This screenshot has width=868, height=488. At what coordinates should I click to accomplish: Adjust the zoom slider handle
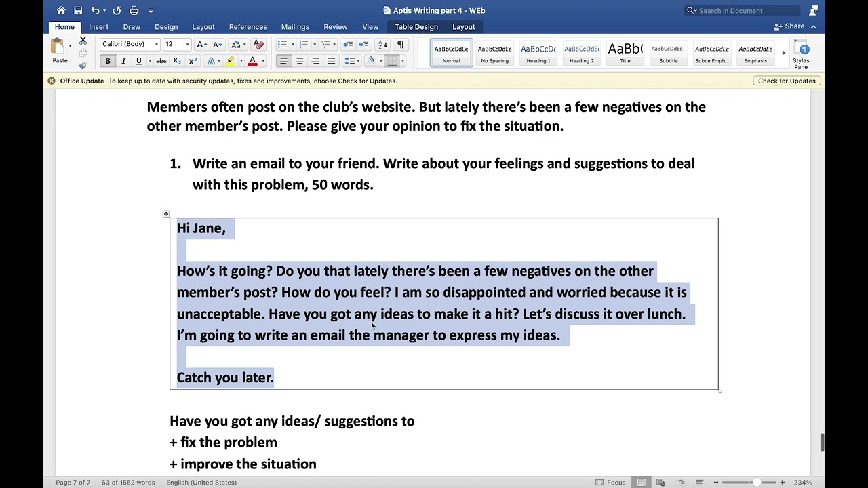point(756,483)
